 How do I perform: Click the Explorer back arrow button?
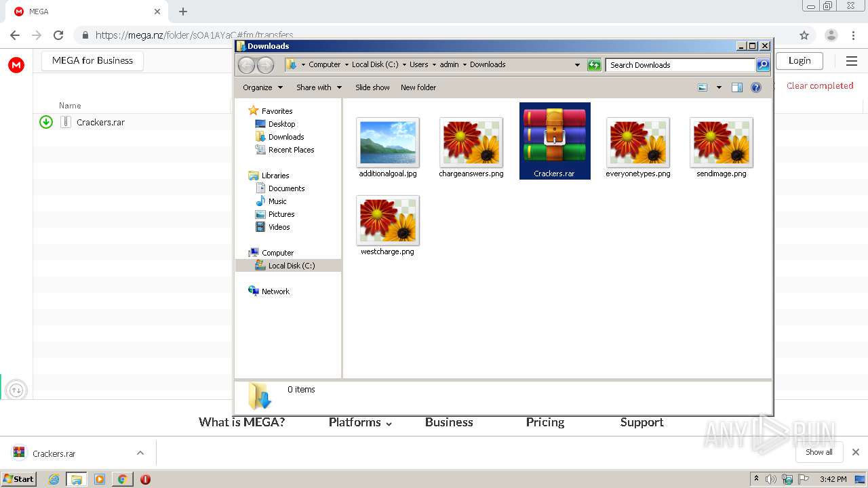click(246, 65)
